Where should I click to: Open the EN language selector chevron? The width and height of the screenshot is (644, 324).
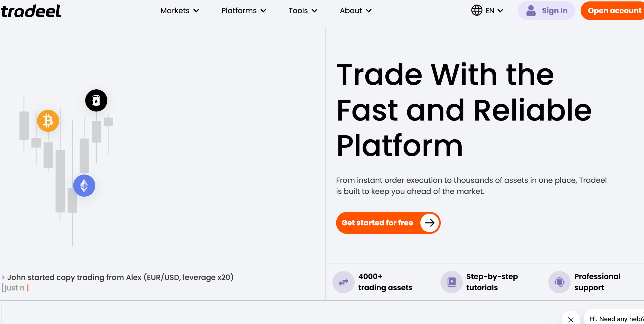point(501,11)
